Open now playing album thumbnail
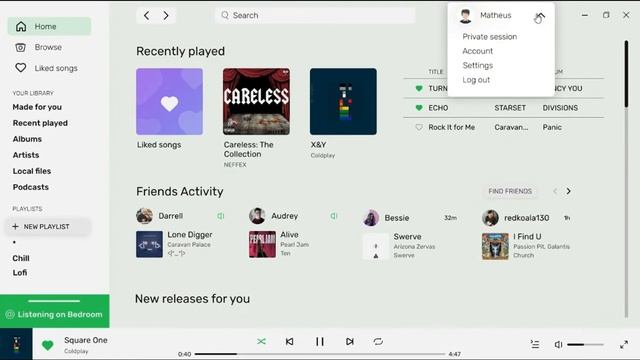The width and height of the screenshot is (640, 360). (16, 344)
